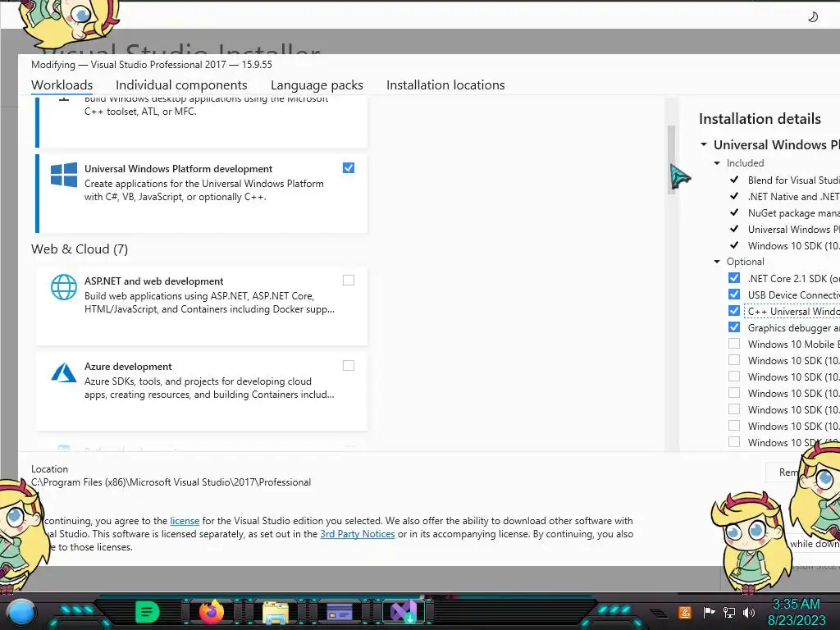
Task: Check the ASP.NET and web development workload
Action: tap(348, 281)
